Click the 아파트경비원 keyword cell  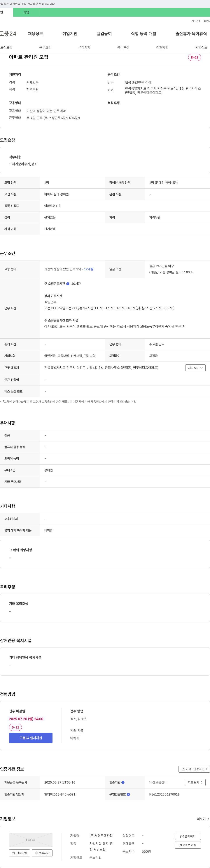[53, 206]
